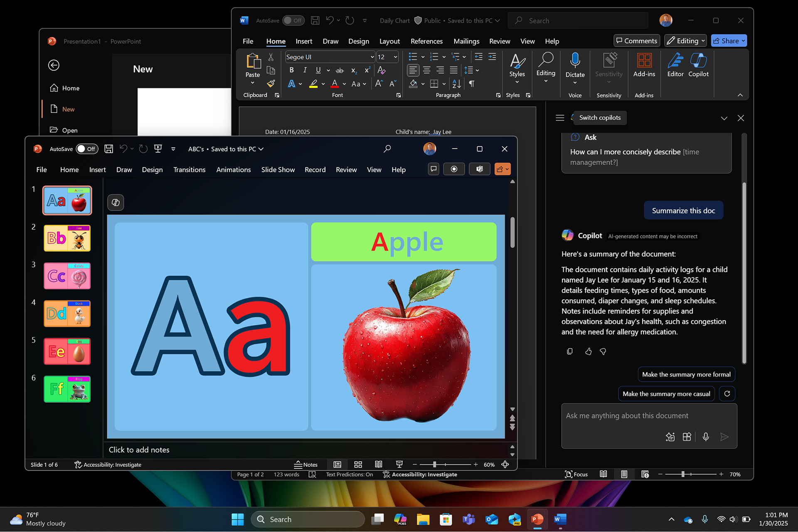The width and height of the screenshot is (798, 532).
Task: Open the Segoe UI font name dropdown
Action: (372, 57)
